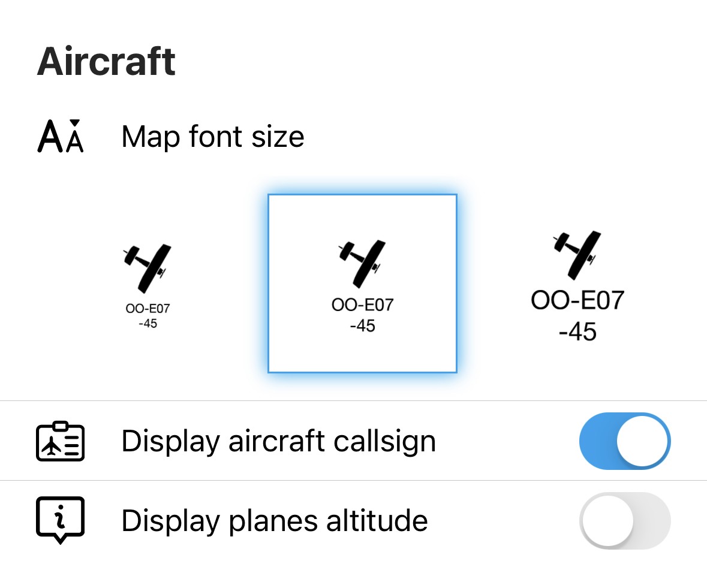
Task: Click the large -45 altitude value
Action: tap(577, 331)
